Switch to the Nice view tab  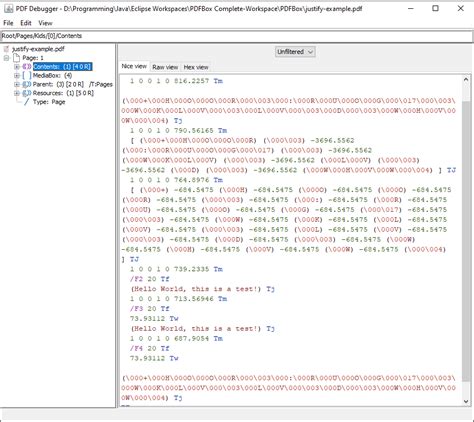click(134, 66)
